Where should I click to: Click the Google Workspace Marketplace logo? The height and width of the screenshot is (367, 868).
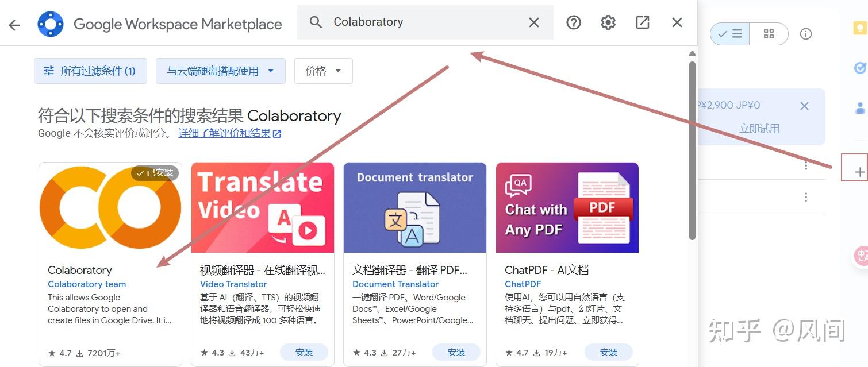tap(50, 24)
